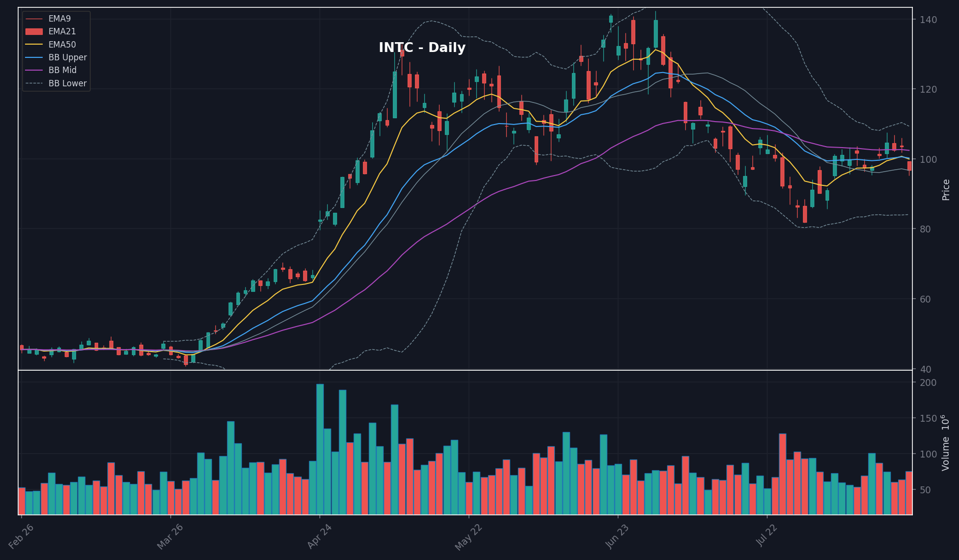This screenshot has height=560, width=959.
Task: Click the 140 price axis tick
Action: [928, 20]
